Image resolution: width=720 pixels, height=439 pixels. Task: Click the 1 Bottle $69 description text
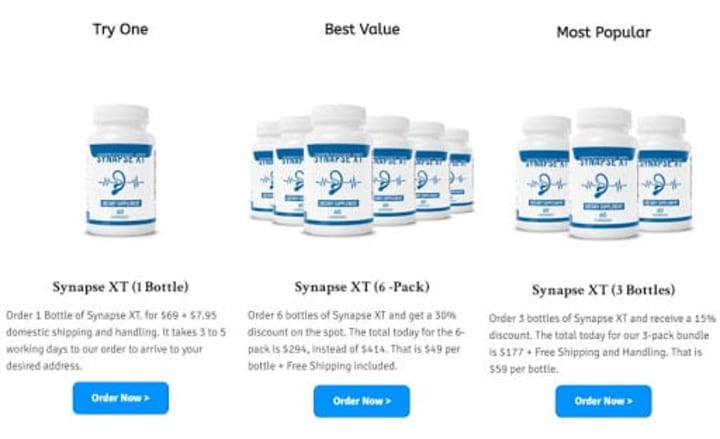pos(116,340)
